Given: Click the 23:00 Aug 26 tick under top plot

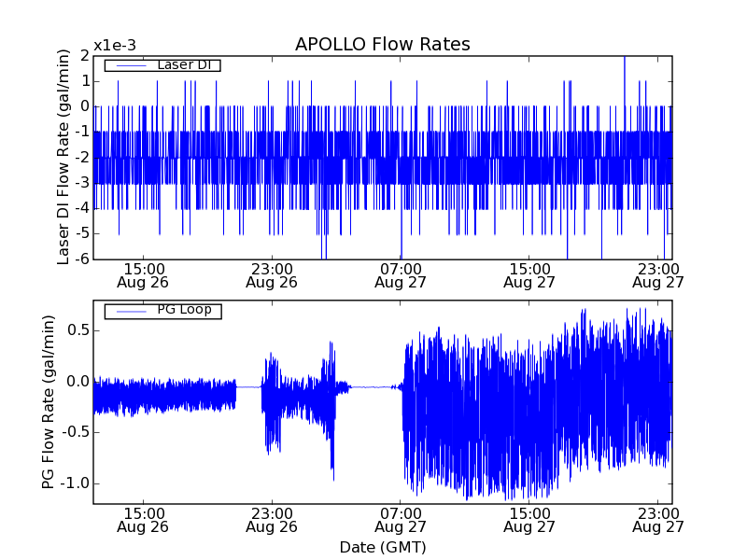Looking at the screenshot, I should pyautogui.click(x=271, y=274).
